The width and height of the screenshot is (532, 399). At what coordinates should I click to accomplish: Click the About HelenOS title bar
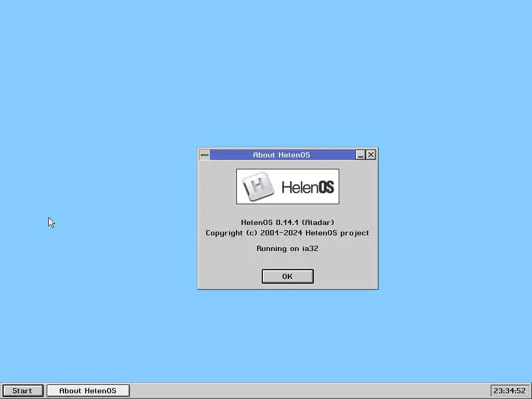282,155
